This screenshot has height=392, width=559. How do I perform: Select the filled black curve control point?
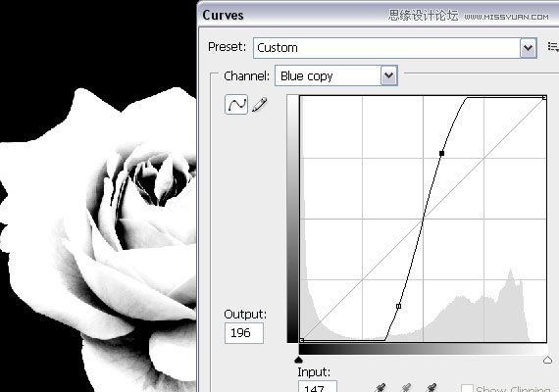(x=441, y=153)
